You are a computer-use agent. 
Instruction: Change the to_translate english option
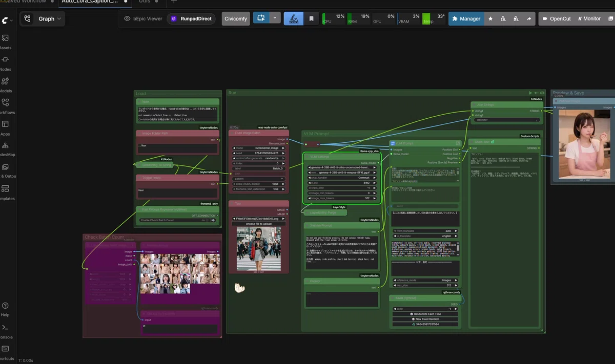pos(425,236)
